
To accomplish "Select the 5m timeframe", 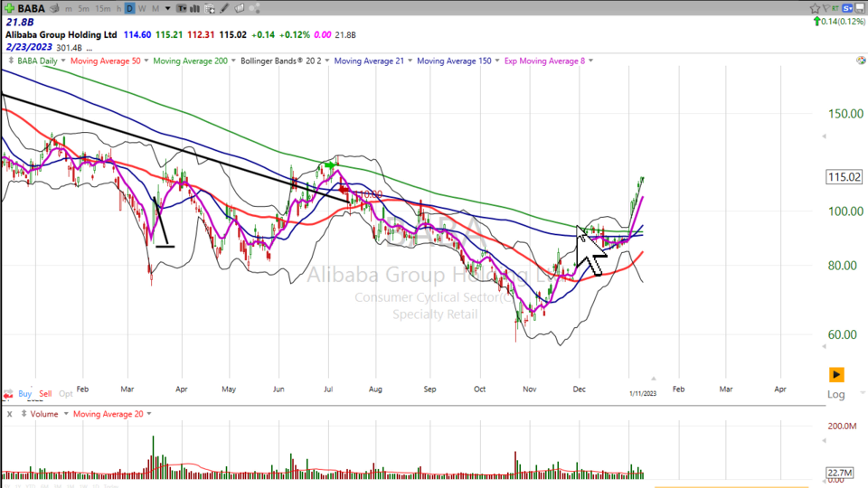I will [83, 8].
